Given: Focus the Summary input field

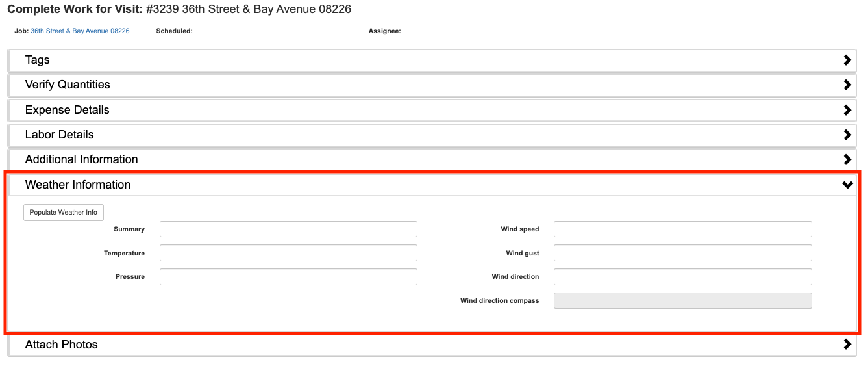Looking at the screenshot, I should click(288, 229).
